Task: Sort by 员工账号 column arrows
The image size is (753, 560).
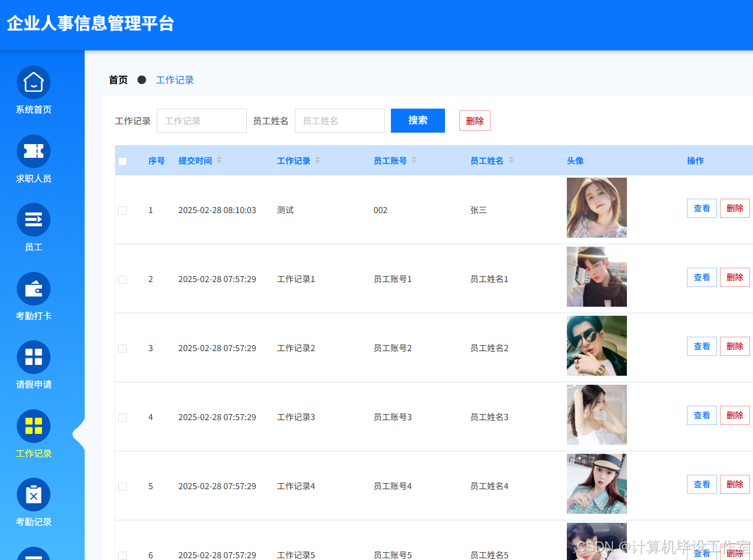Action: 414,160
